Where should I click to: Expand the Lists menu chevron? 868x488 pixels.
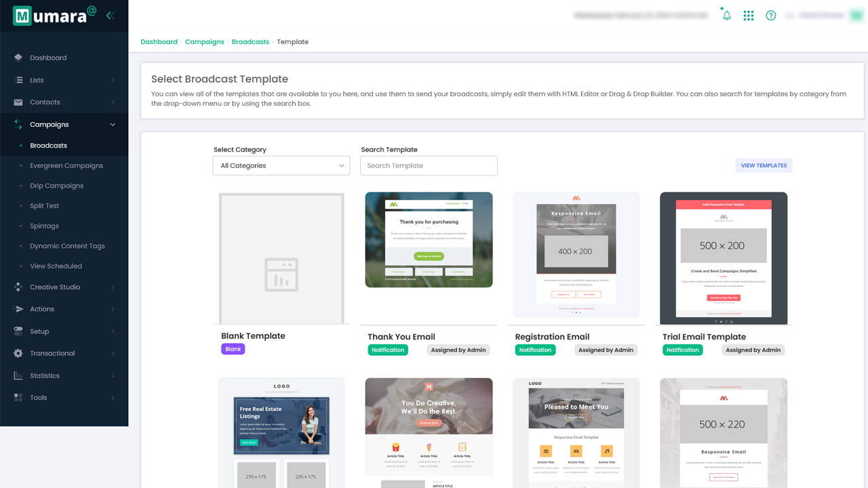pyautogui.click(x=113, y=80)
